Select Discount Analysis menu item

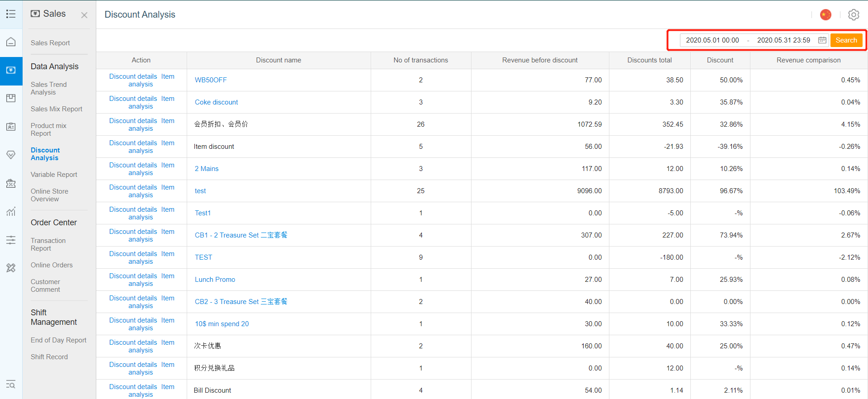click(45, 154)
